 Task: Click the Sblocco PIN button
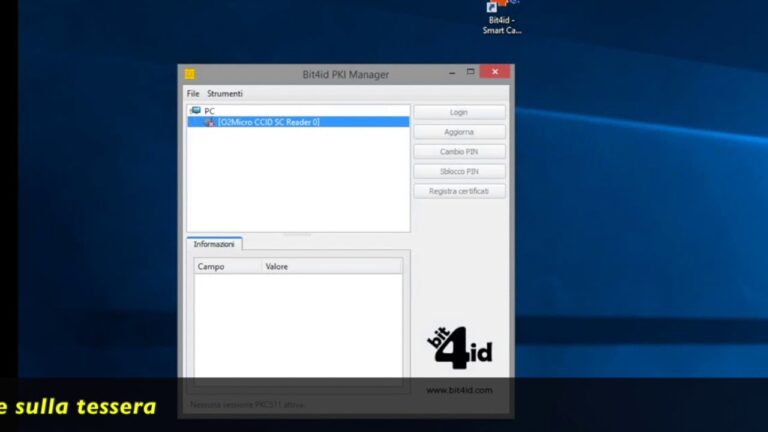tap(459, 171)
